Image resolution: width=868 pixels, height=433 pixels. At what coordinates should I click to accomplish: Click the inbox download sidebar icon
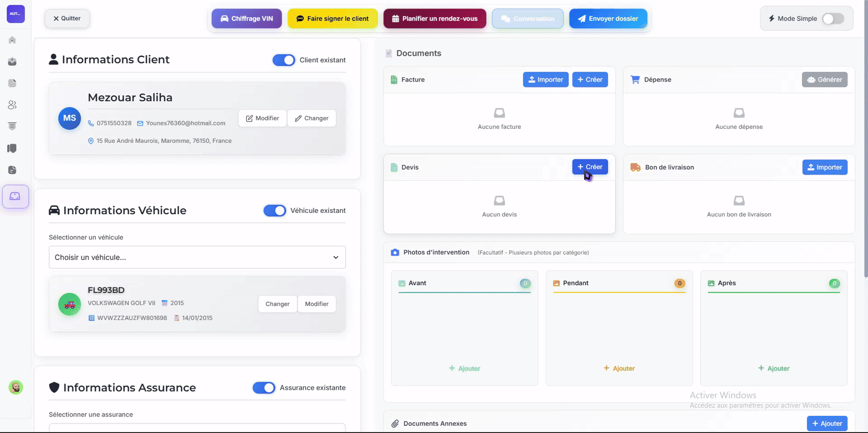[x=12, y=61]
